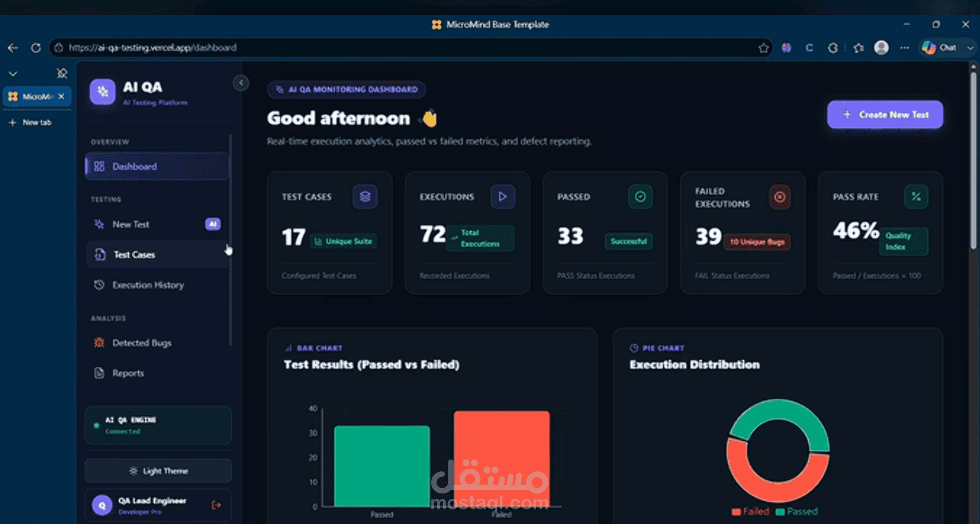The width and height of the screenshot is (980, 524).
Task: Bookmark the page with the star icon
Action: pos(763,48)
